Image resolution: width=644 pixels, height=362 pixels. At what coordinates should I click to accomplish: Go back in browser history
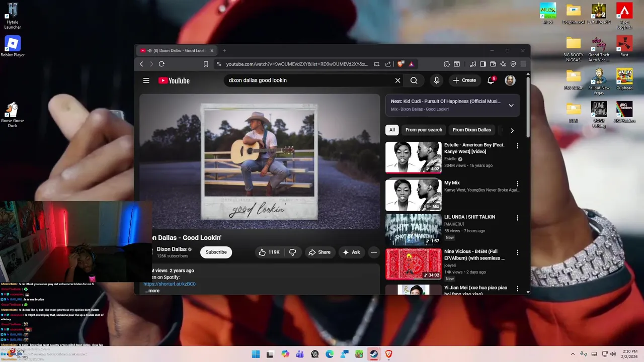coord(141,64)
